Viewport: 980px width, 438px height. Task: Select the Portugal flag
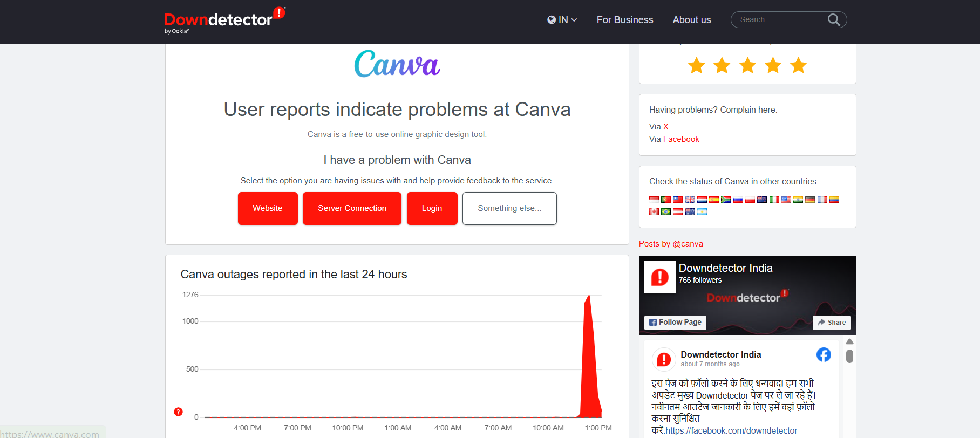(x=666, y=200)
